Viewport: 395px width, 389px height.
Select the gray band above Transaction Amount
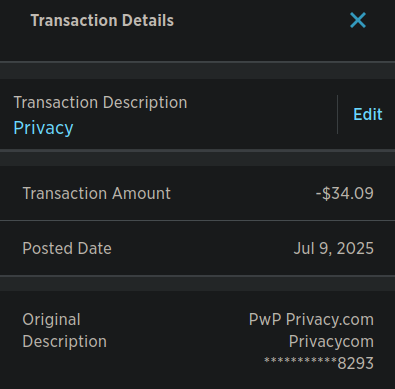pos(197,158)
